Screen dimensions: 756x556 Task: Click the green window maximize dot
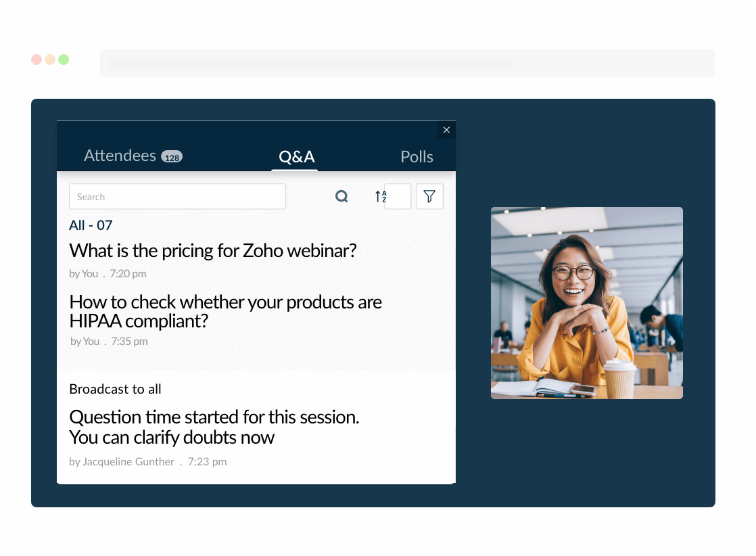64,60
